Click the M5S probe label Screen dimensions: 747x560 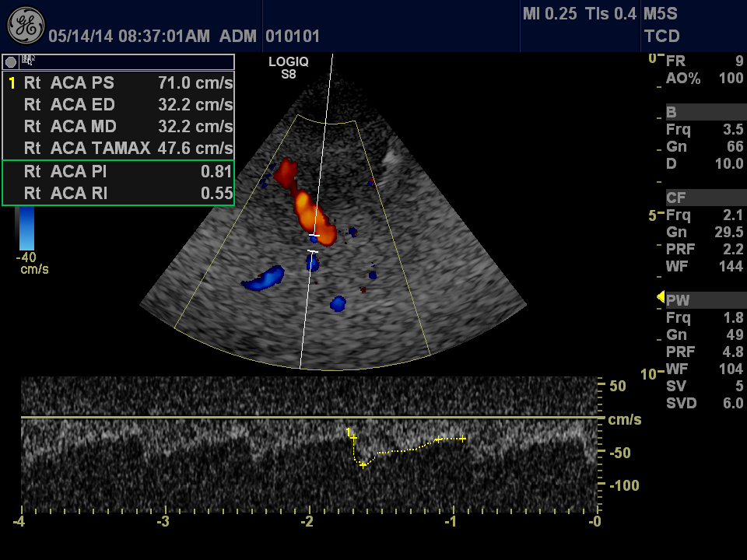coord(661,14)
